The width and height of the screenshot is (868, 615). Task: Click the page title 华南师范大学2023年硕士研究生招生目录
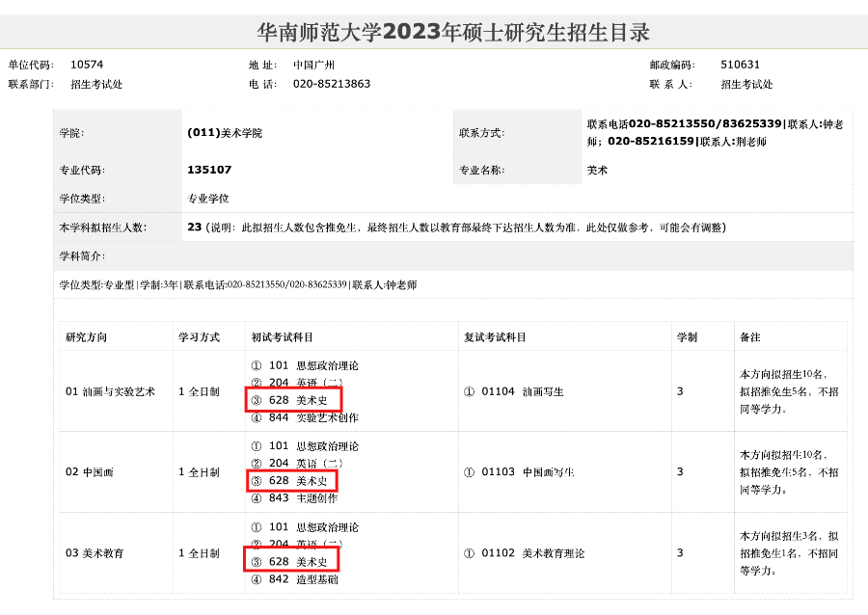453,32
